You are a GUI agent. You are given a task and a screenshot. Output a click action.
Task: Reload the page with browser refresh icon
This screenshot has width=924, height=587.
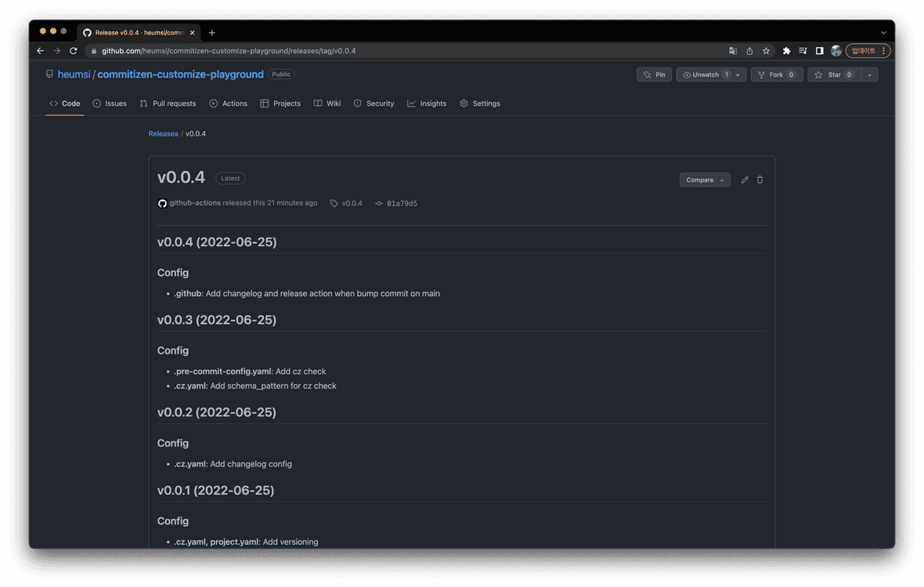click(x=74, y=51)
